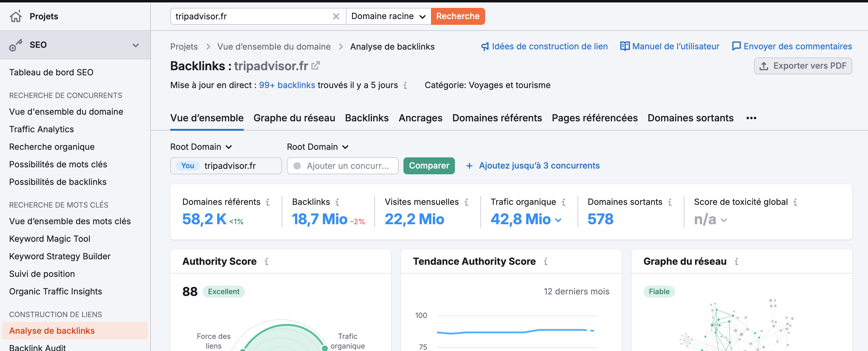The width and height of the screenshot is (868, 351).
Task: Open the 99+ backlinks link
Action: (287, 85)
